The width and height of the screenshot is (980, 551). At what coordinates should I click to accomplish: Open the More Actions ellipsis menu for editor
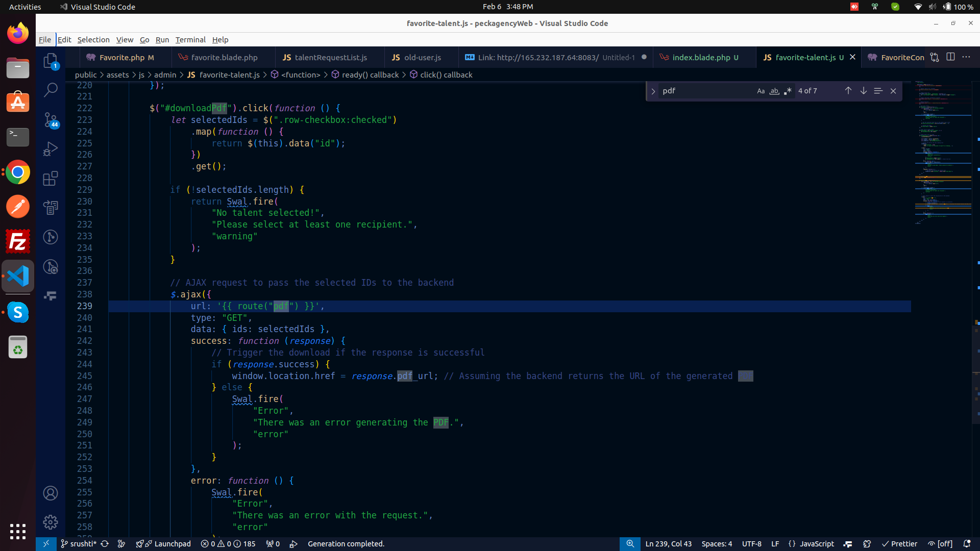[966, 57]
